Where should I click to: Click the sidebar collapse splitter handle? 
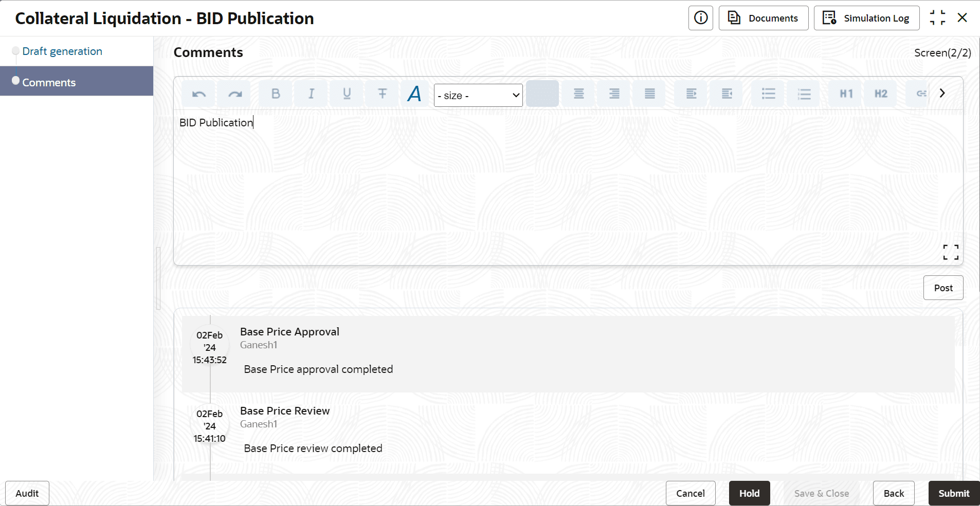pyautogui.click(x=158, y=278)
